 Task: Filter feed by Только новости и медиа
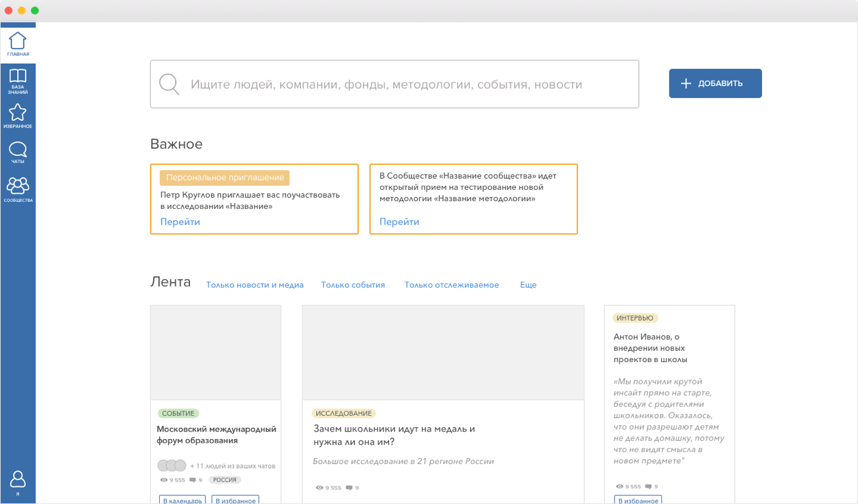(x=254, y=285)
